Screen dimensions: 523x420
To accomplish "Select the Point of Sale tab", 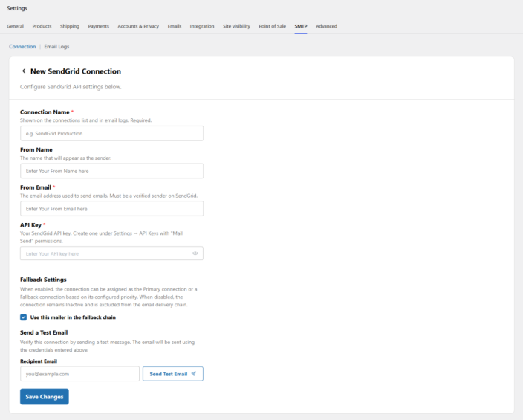I will coord(272,26).
